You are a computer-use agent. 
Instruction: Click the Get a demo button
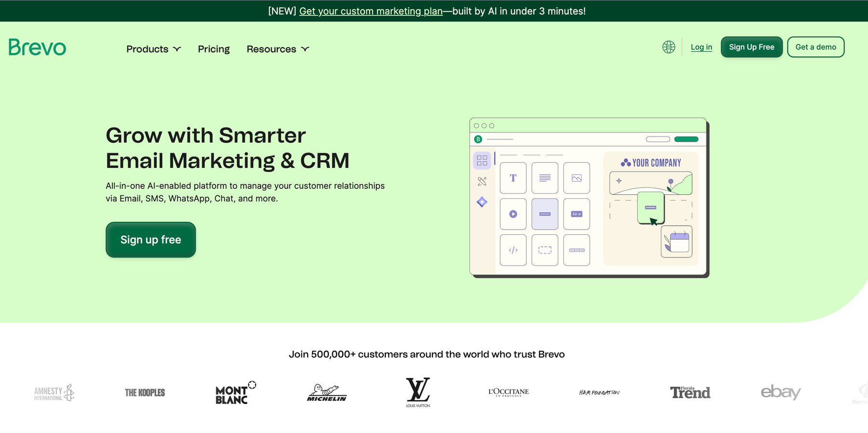[815, 47]
